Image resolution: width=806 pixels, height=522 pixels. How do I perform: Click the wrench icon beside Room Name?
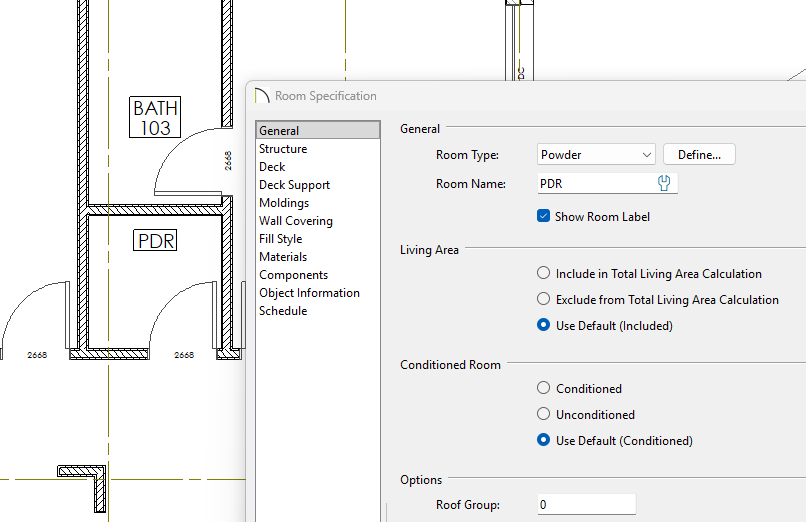[x=663, y=183]
